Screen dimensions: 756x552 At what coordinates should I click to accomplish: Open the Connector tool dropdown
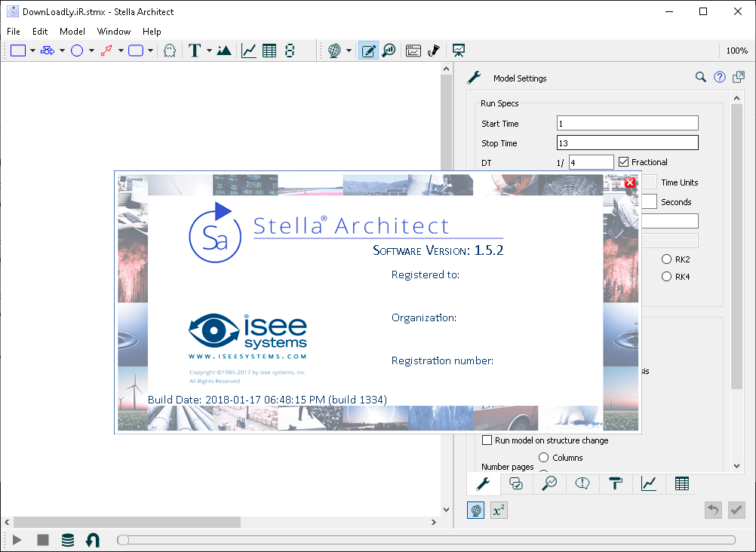click(x=119, y=51)
